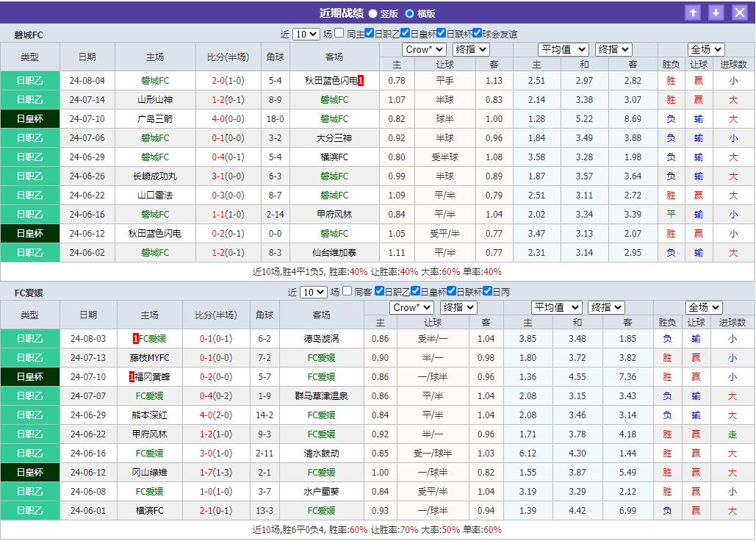Screen dimensions: 756x541
Task: Enable the 同客 checkbox in FC爱媛 section
Action: pyautogui.click(x=345, y=292)
